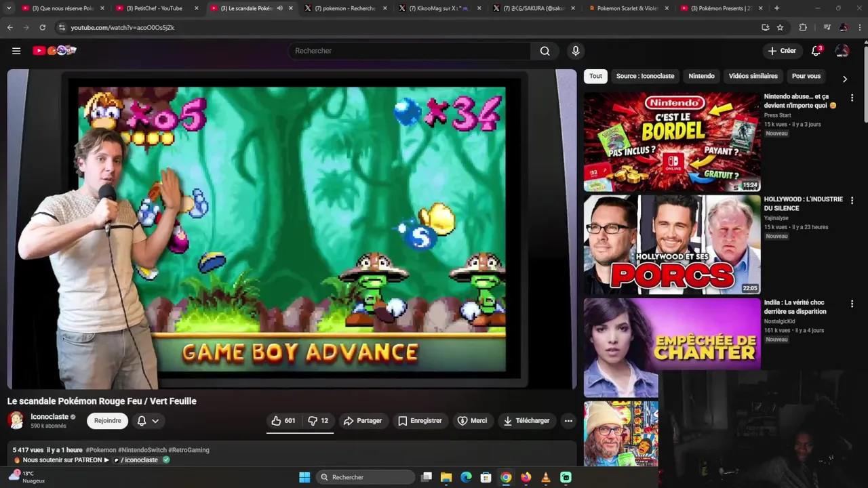Go back with browser back arrow

(x=9, y=27)
